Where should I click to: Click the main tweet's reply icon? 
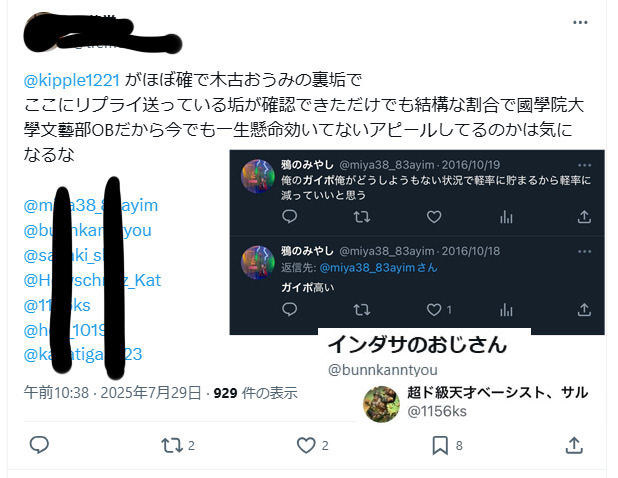pos(39,445)
